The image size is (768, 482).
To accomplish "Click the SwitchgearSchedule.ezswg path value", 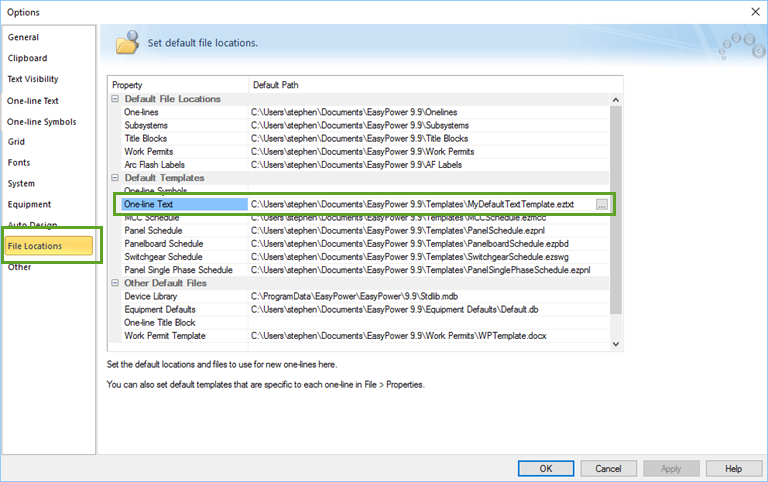I will click(x=409, y=257).
